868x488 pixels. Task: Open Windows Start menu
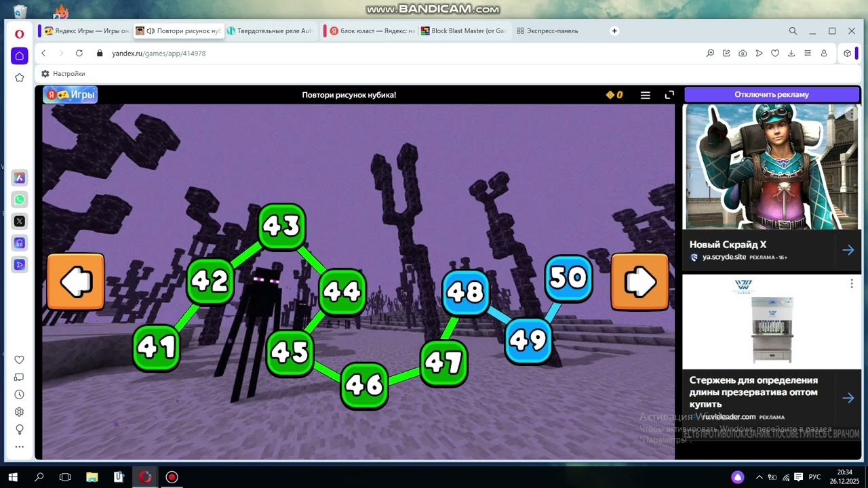[13, 477]
